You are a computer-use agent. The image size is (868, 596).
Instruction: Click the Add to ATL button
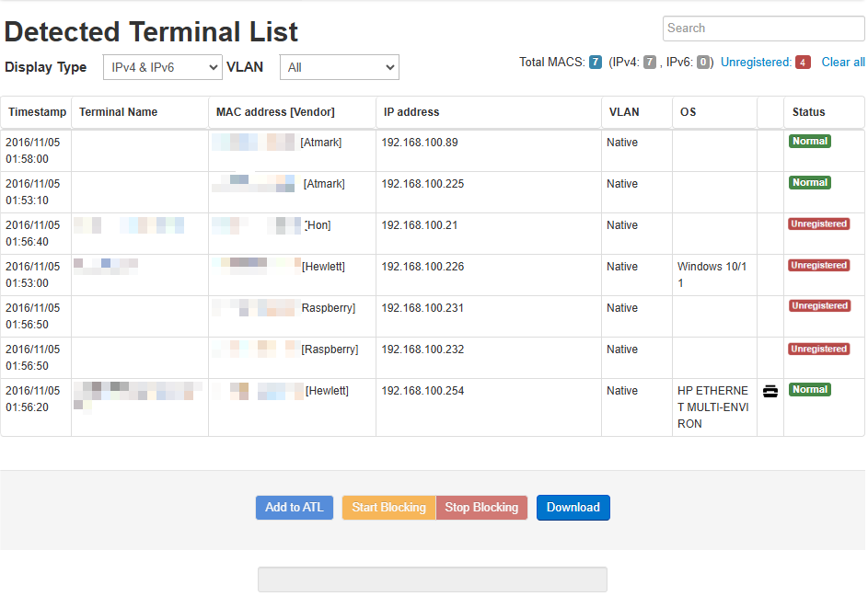295,508
